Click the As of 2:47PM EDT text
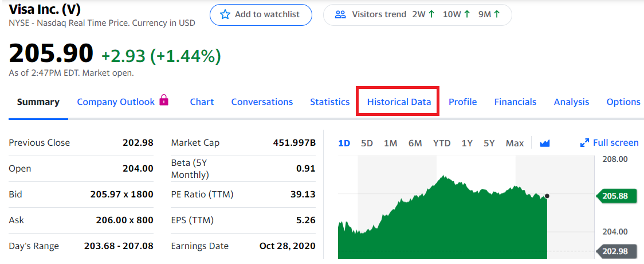Screen dimensions: 644x264 click(71, 73)
